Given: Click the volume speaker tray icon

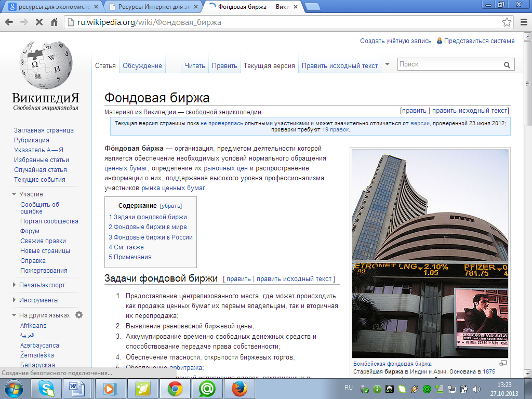Looking at the screenshot, I should point(476,389).
